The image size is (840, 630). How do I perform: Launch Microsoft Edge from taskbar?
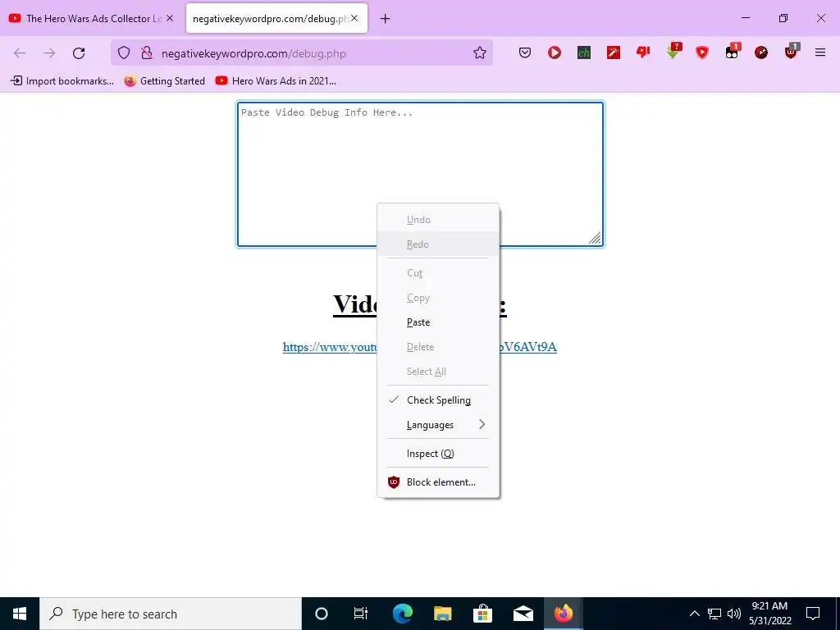[402, 614]
